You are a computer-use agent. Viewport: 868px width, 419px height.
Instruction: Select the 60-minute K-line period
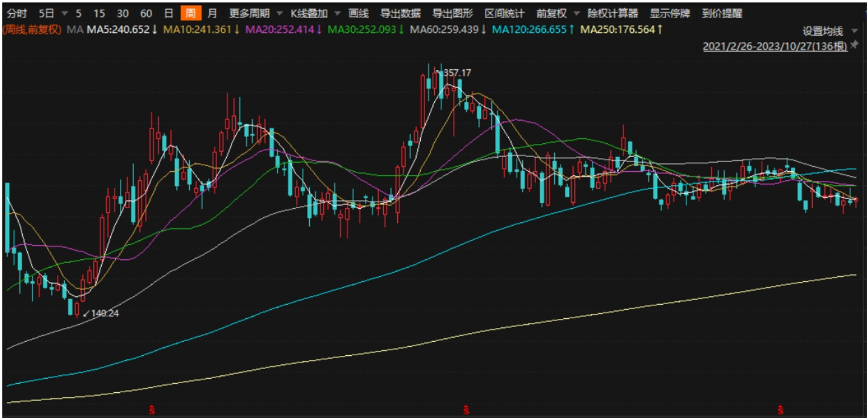[146, 13]
